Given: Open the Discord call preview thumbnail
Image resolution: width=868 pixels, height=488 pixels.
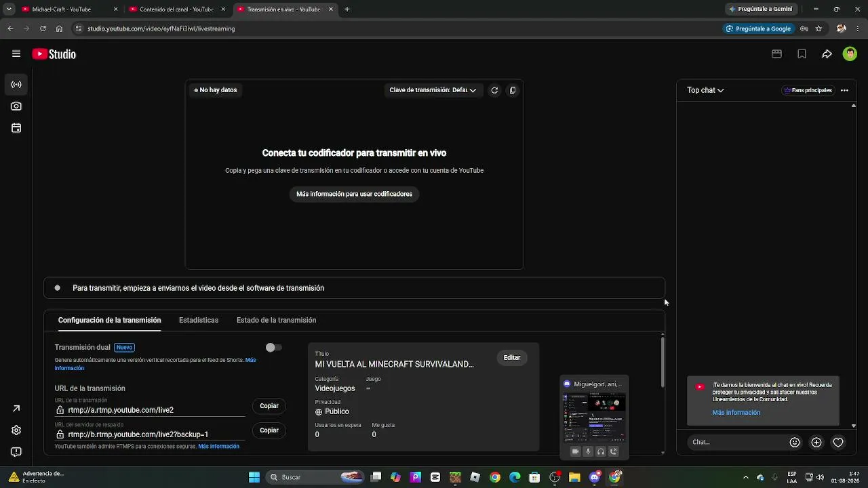Looking at the screenshot, I should click(595, 418).
